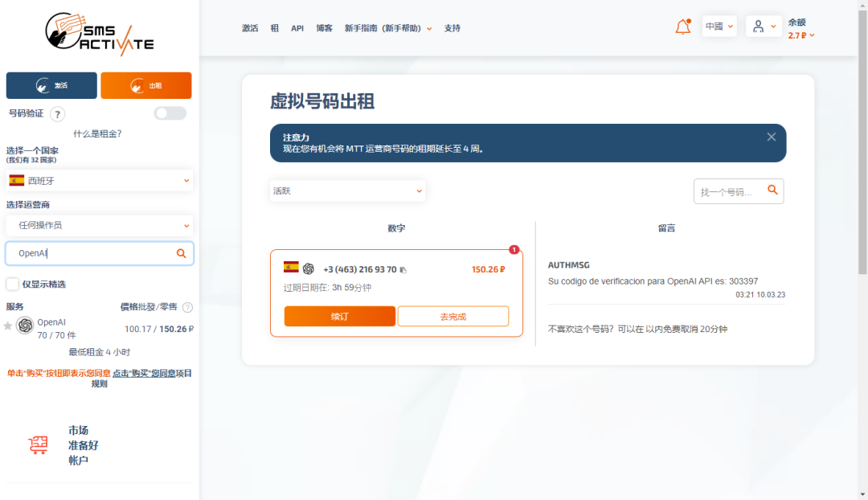Open the notification bell
Image resolution: width=868 pixels, height=500 pixels.
click(682, 26)
